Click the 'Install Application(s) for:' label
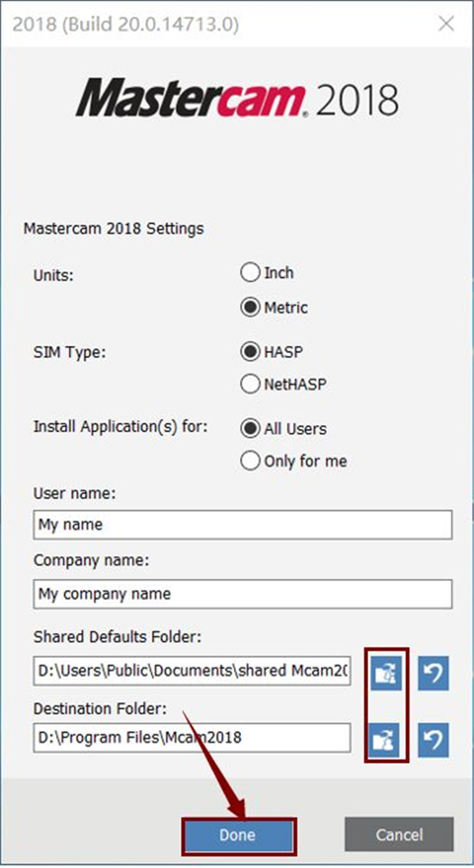 [120, 427]
